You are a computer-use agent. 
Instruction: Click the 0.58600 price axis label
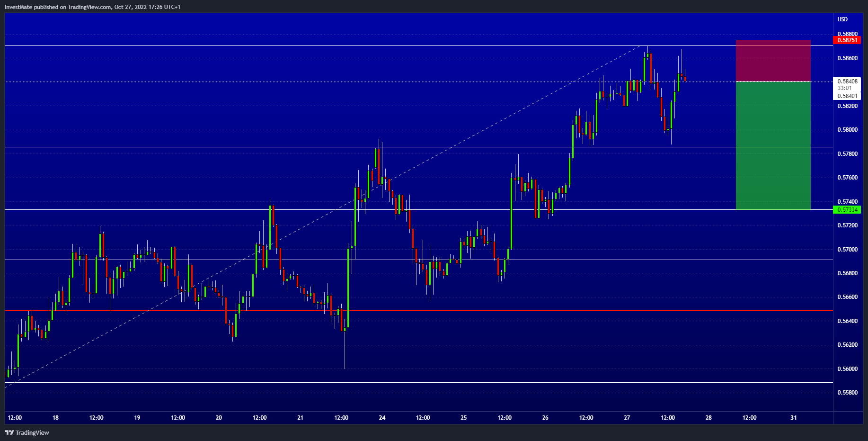point(847,58)
